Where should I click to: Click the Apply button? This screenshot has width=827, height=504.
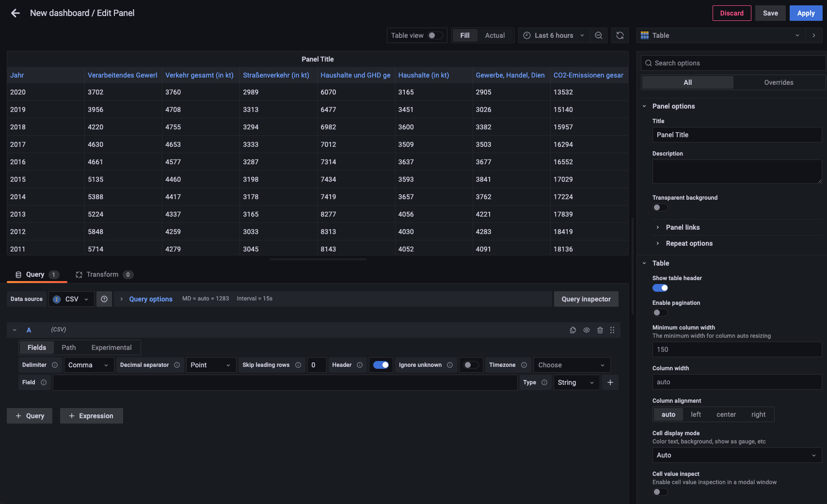point(806,13)
